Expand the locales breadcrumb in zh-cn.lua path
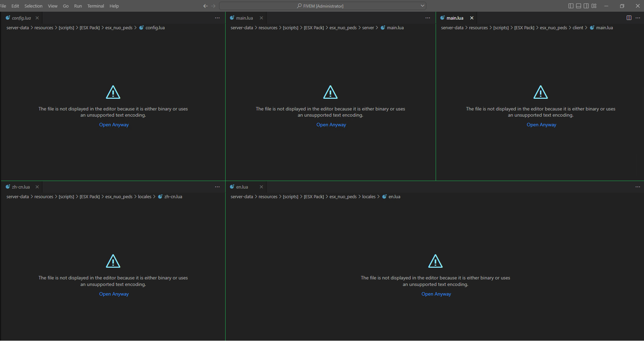This screenshot has height=341, width=644. point(145,197)
